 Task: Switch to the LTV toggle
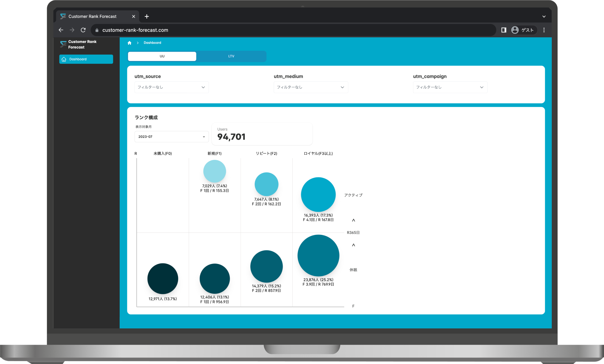tap(231, 56)
